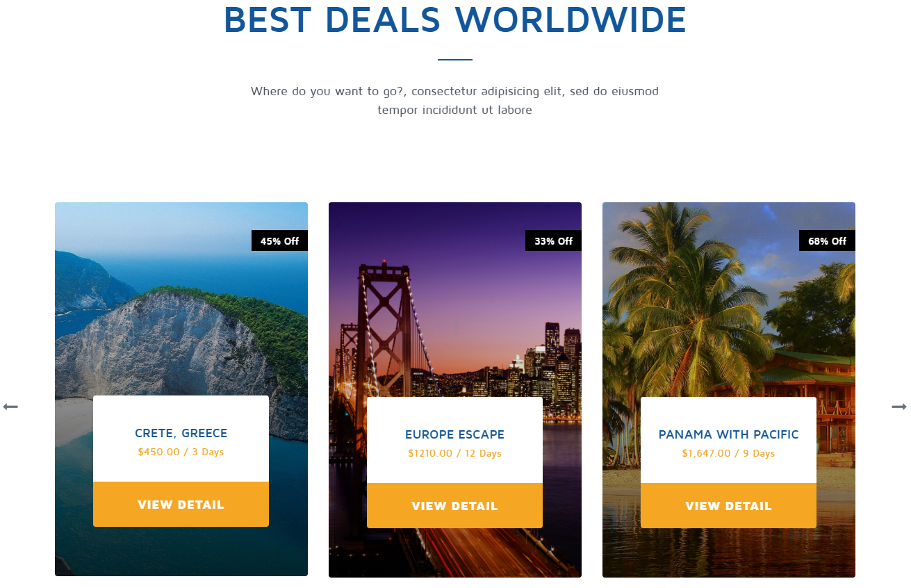
Task: Click the 33% Off badge
Action: click(553, 241)
